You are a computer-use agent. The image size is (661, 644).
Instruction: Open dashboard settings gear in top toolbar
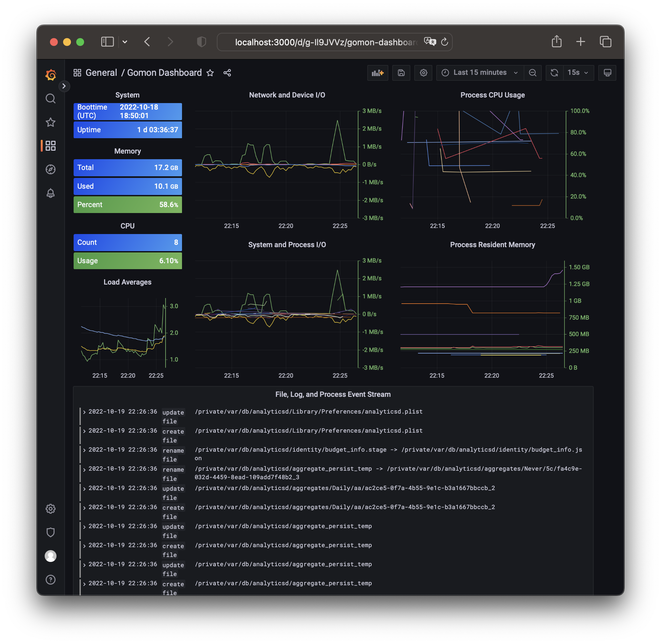coord(423,73)
